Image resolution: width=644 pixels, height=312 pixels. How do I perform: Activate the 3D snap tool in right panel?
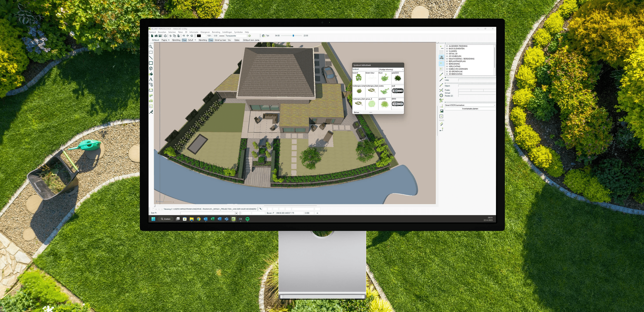click(441, 58)
